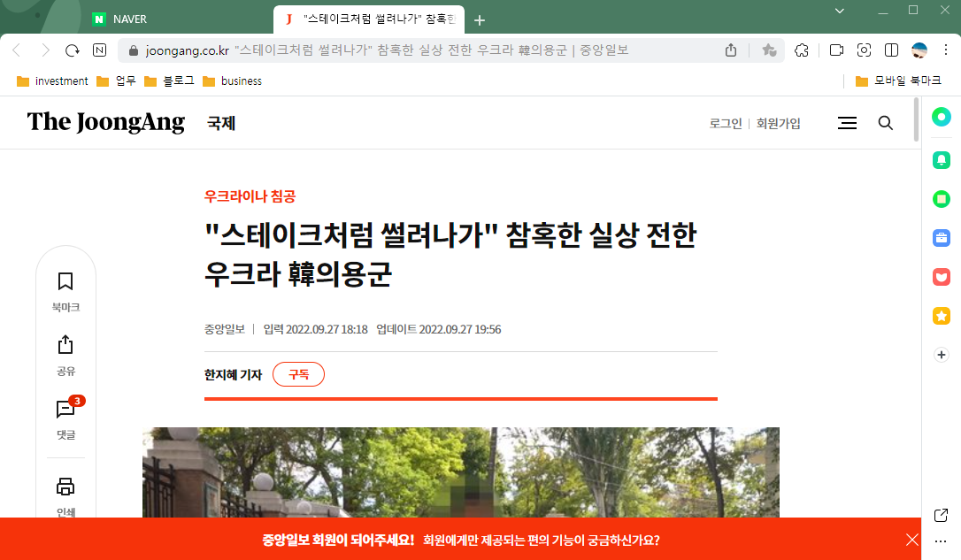
Task: Toggle the split view side panel icon
Action: [x=892, y=50]
